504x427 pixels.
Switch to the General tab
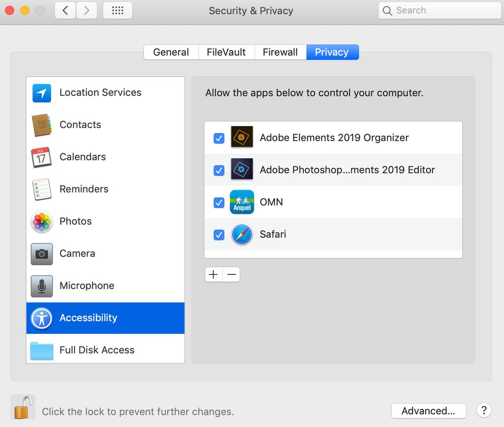pos(171,52)
